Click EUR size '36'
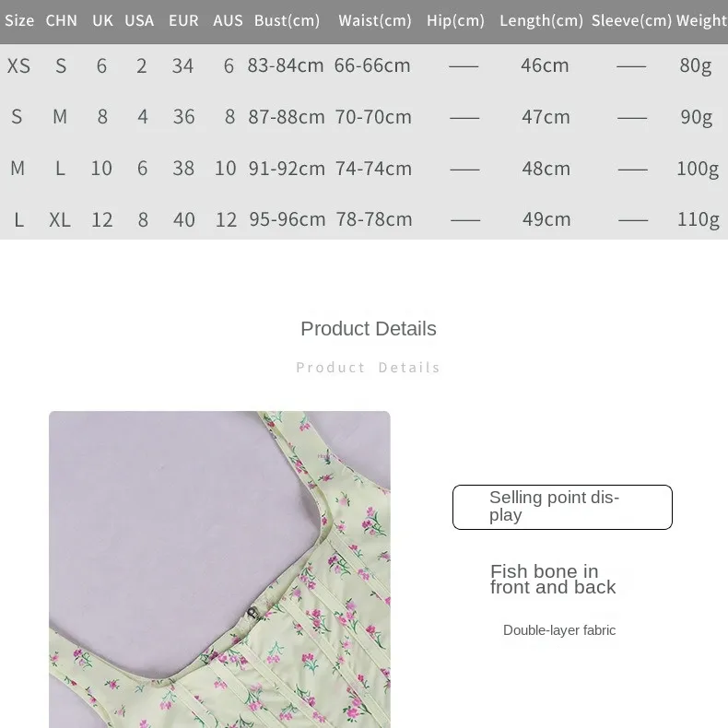 coord(183,117)
